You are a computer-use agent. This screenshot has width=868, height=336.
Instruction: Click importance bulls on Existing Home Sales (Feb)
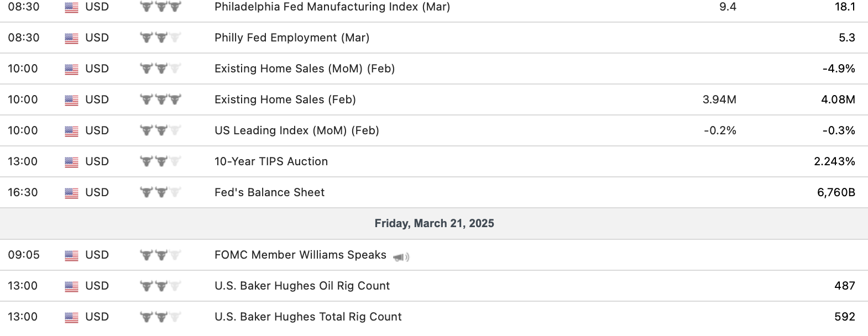point(160,100)
